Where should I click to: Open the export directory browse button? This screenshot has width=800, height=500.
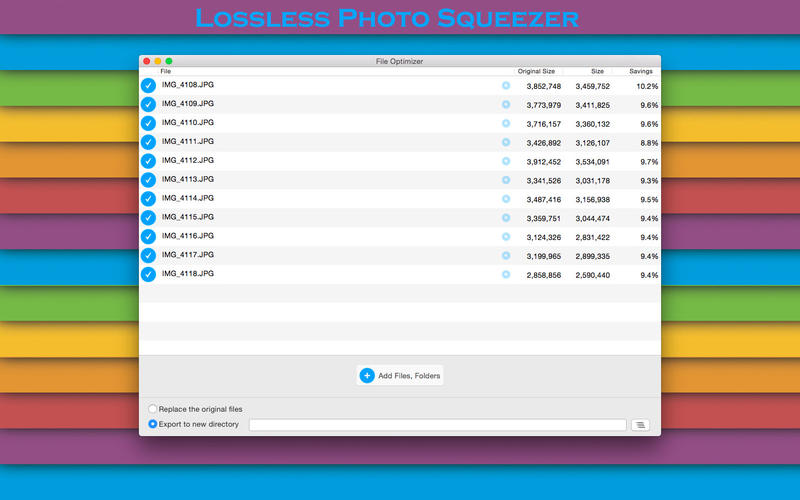pos(640,424)
